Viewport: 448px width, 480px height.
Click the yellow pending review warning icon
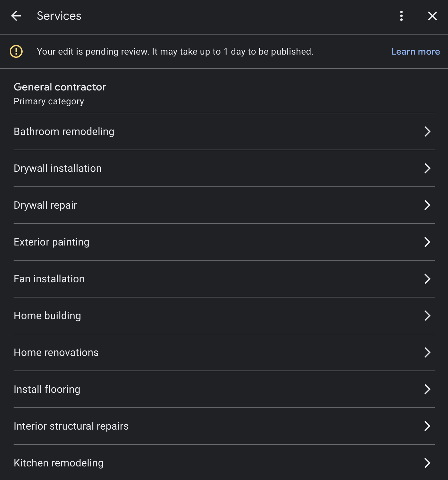[x=16, y=51]
